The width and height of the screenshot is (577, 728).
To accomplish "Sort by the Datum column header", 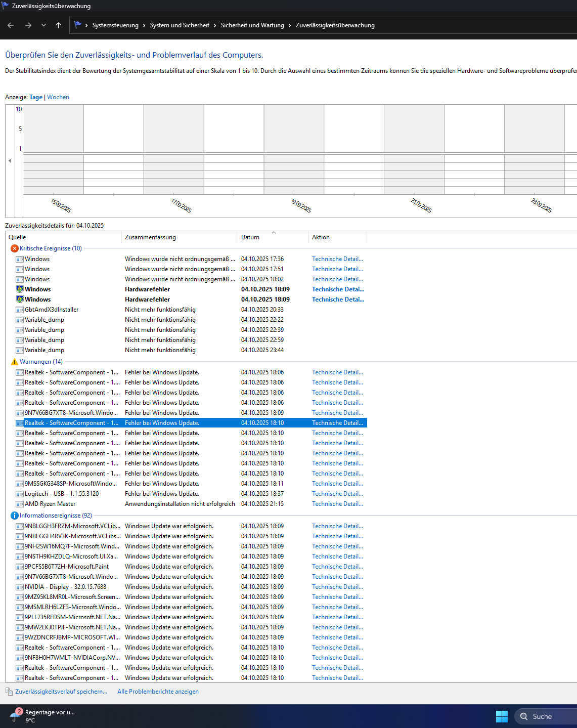I will (x=273, y=237).
